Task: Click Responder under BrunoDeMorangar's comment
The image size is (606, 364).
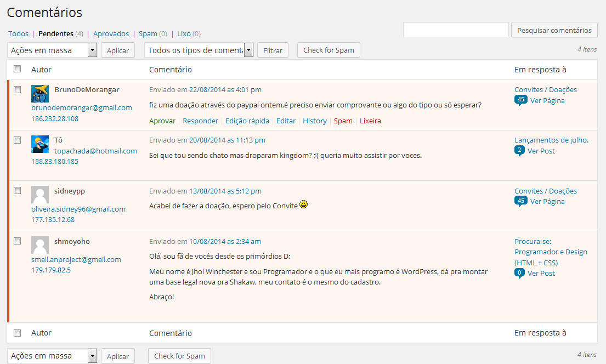Action: [201, 121]
